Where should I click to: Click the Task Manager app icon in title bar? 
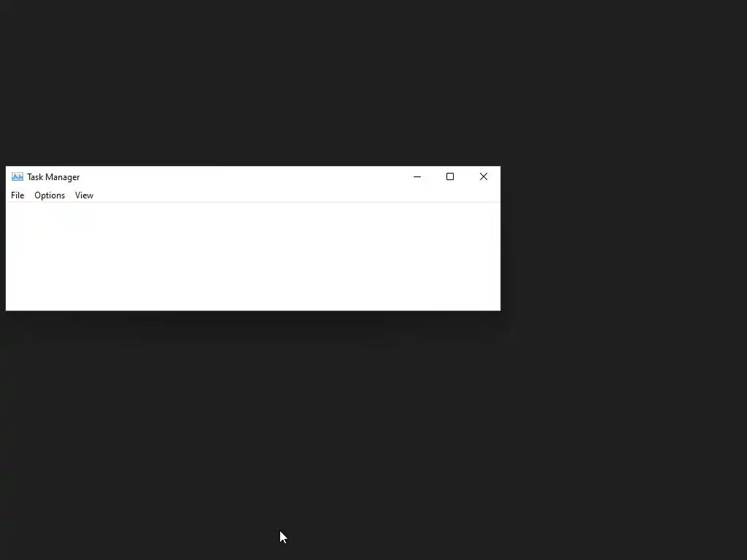(18, 176)
